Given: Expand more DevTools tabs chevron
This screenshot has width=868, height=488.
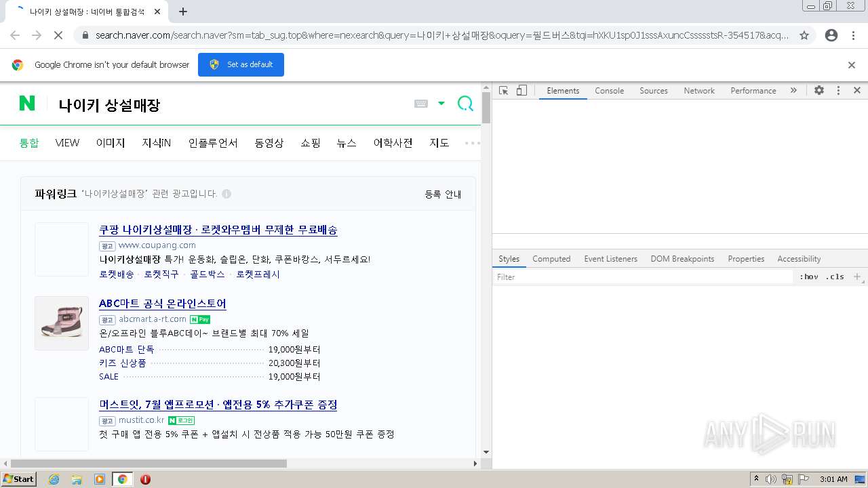Looking at the screenshot, I should 793,90.
